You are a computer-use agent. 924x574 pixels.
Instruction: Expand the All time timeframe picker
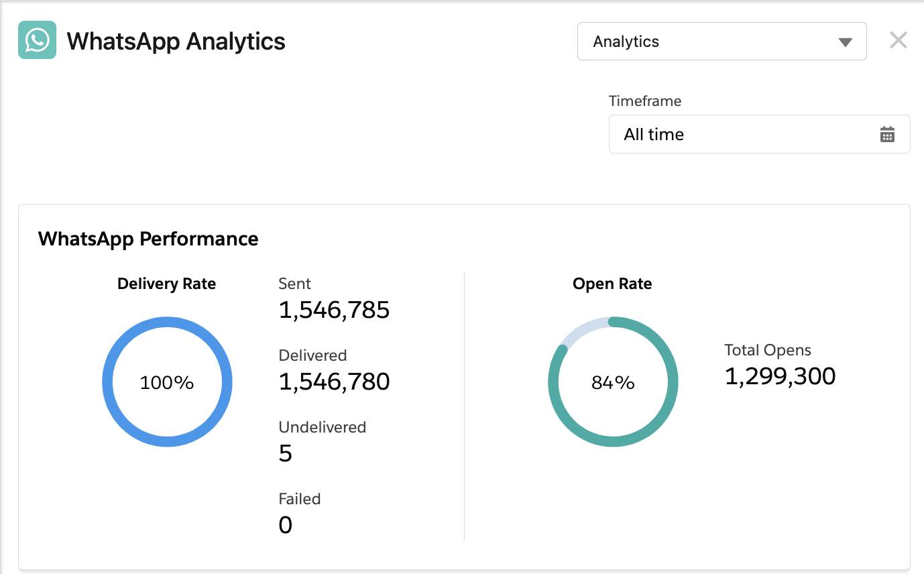[x=758, y=134]
